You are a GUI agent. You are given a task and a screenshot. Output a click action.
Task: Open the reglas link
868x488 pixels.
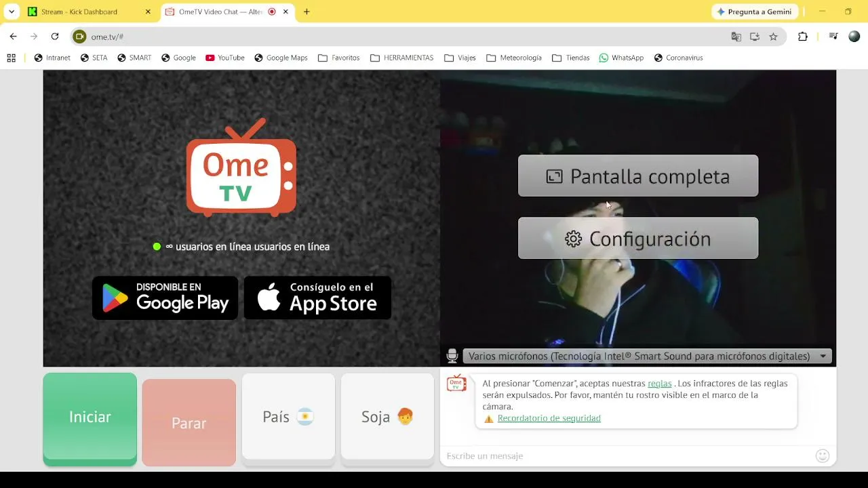pyautogui.click(x=660, y=384)
